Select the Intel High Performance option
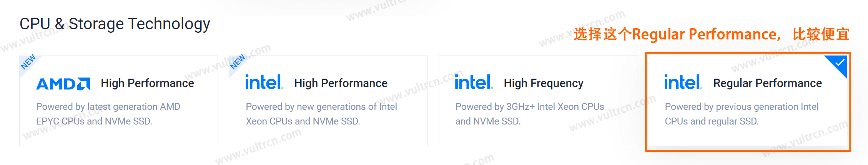The width and height of the screenshot is (868, 165). (328, 101)
